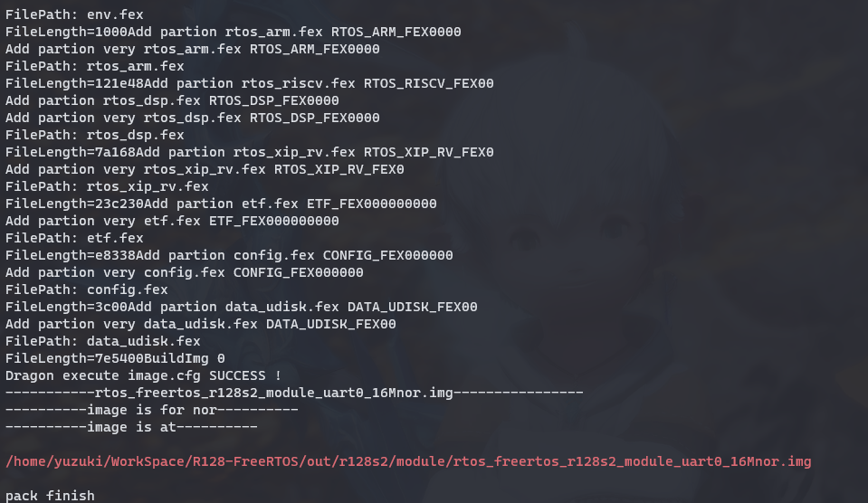Click the 'image is for nor' line
Screen dimensions: 868x503
[151, 410]
